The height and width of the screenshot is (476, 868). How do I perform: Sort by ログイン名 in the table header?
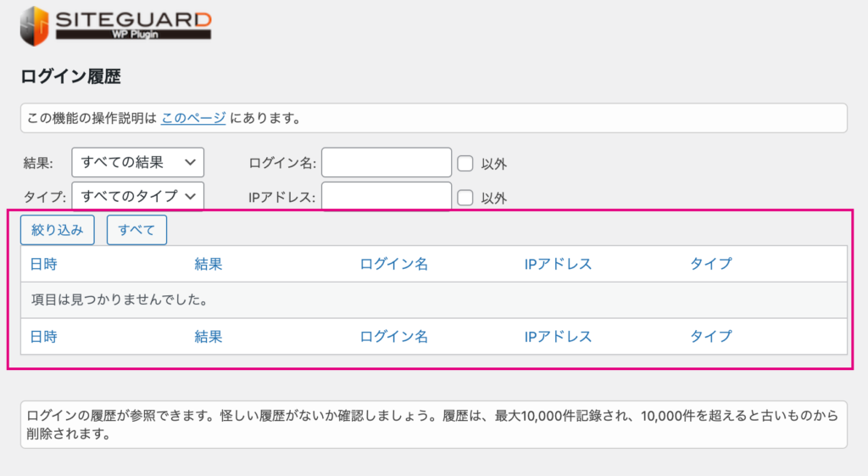click(393, 265)
